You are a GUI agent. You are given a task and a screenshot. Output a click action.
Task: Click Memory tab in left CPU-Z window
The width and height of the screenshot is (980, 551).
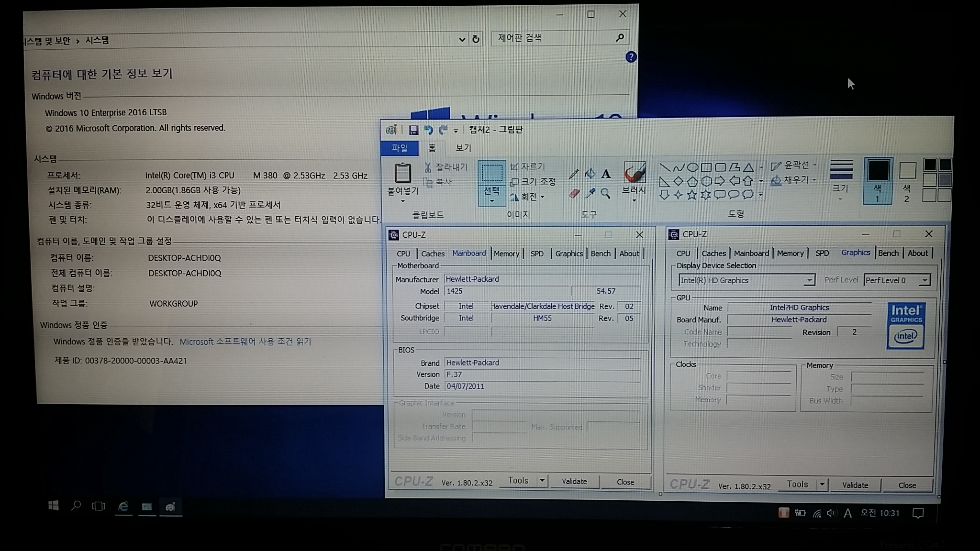point(506,253)
